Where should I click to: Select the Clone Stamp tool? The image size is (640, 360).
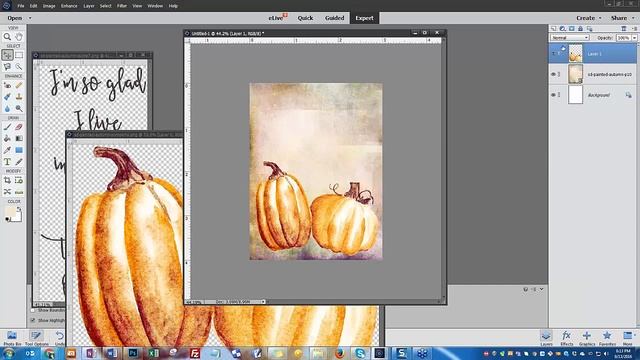click(x=19, y=97)
